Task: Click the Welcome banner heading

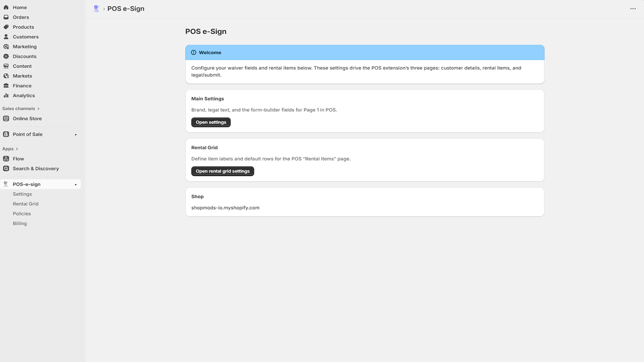Action: coord(210,53)
